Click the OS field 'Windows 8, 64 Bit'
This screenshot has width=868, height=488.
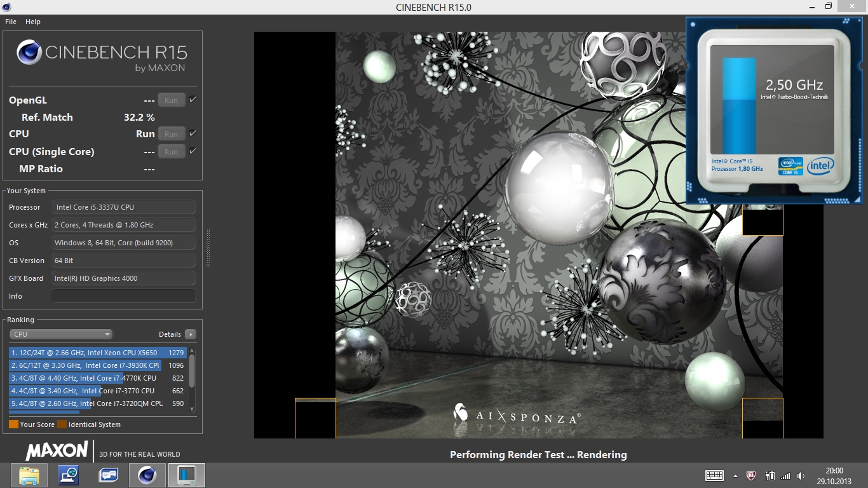[123, 243]
